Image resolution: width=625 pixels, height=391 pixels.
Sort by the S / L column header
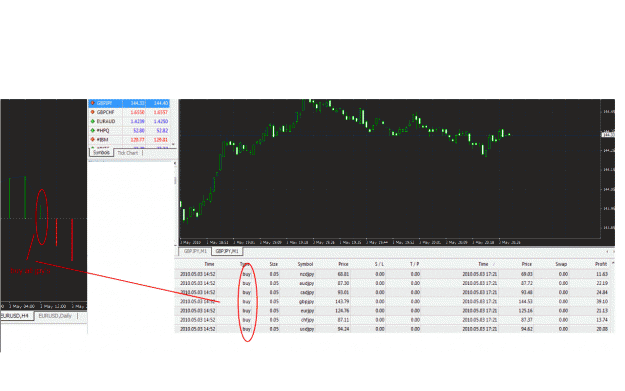click(x=379, y=264)
